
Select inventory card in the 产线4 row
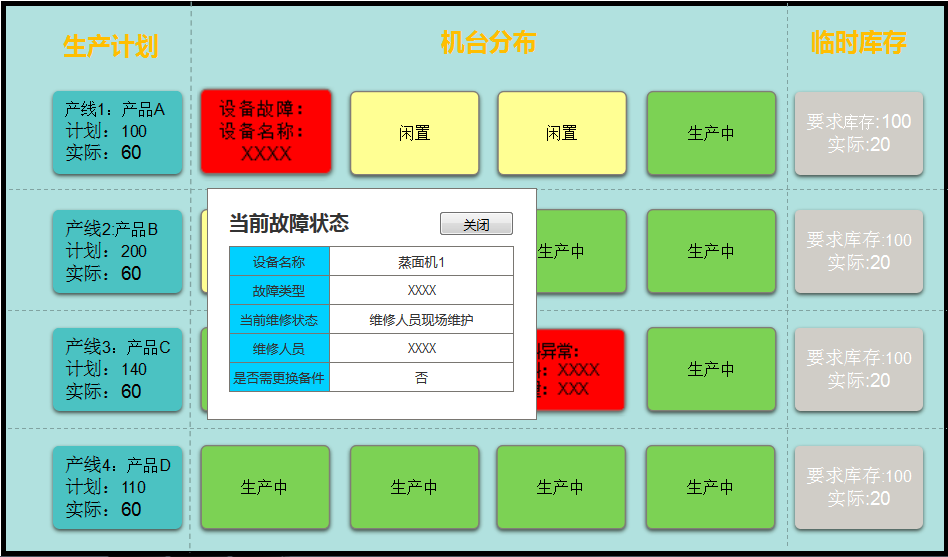859,487
